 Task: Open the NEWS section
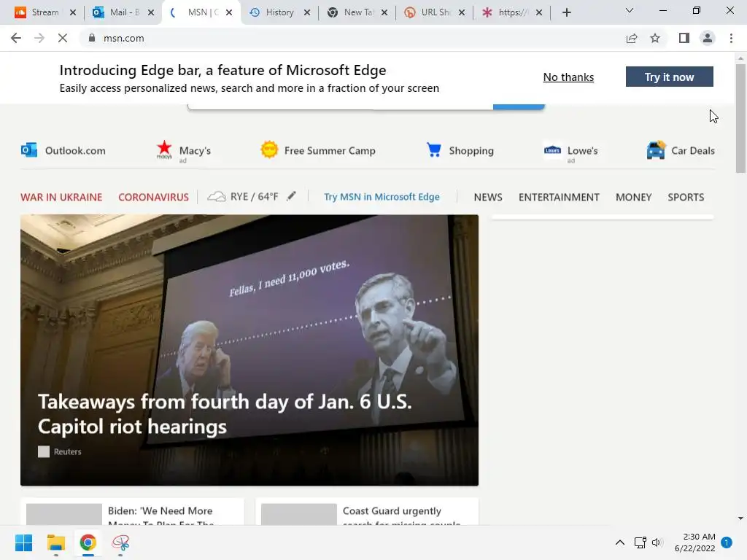click(x=488, y=197)
